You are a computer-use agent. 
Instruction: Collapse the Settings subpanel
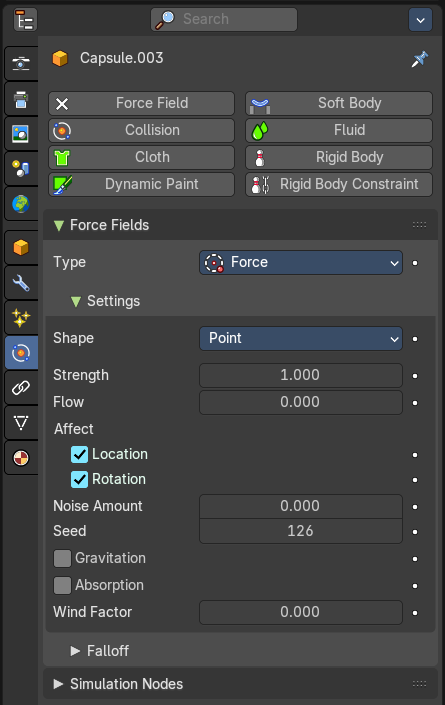coord(76,301)
